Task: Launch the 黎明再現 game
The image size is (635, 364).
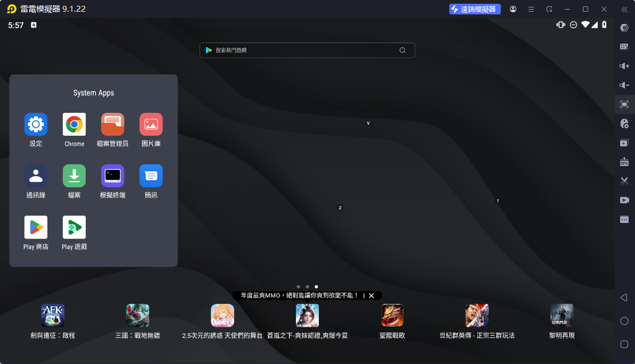Action: [x=562, y=316]
